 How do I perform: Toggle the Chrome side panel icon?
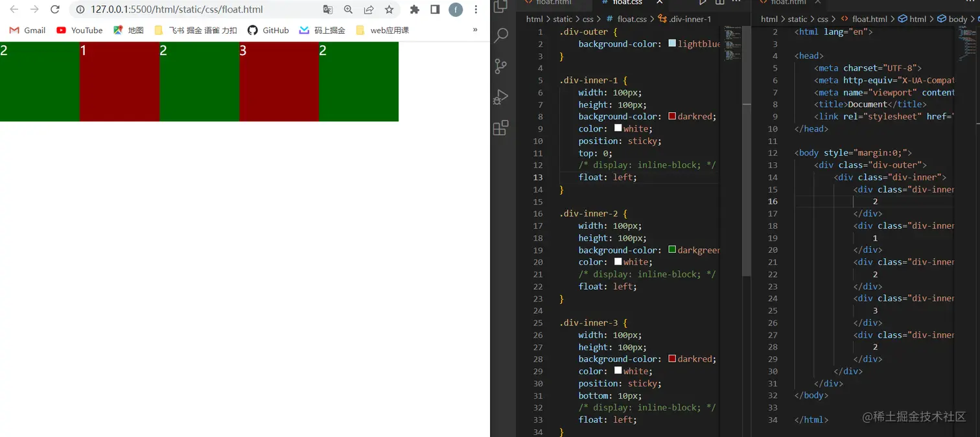(x=435, y=10)
